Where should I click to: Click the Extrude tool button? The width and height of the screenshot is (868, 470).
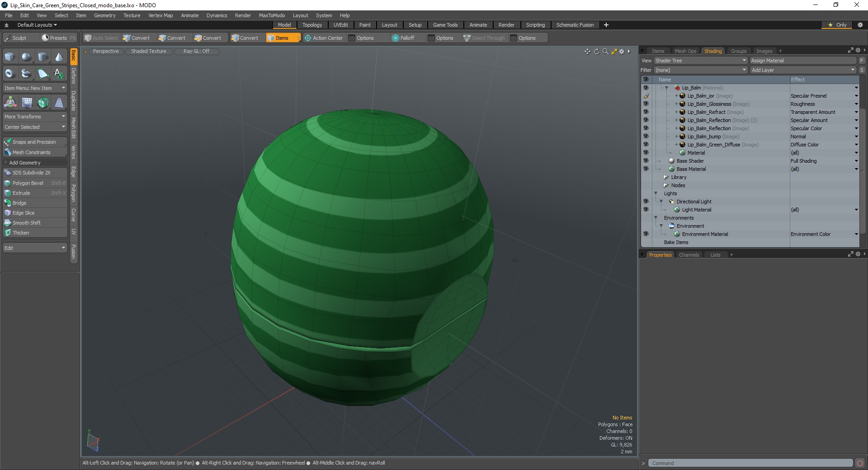pos(35,193)
